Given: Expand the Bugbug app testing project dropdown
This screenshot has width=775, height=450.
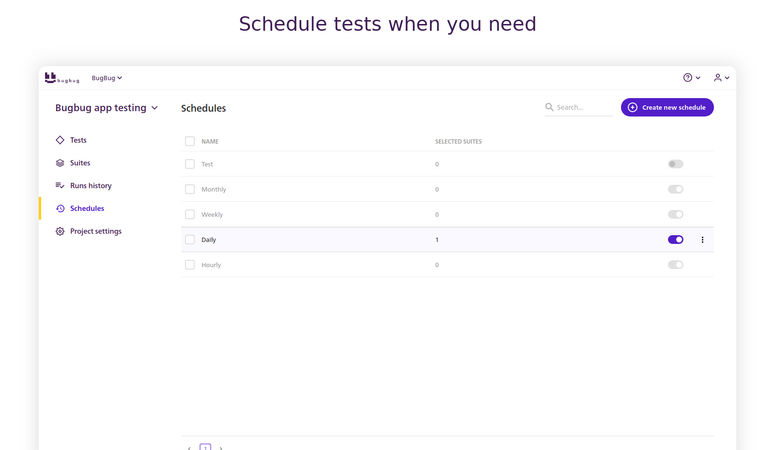Looking at the screenshot, I should (106, 108).
